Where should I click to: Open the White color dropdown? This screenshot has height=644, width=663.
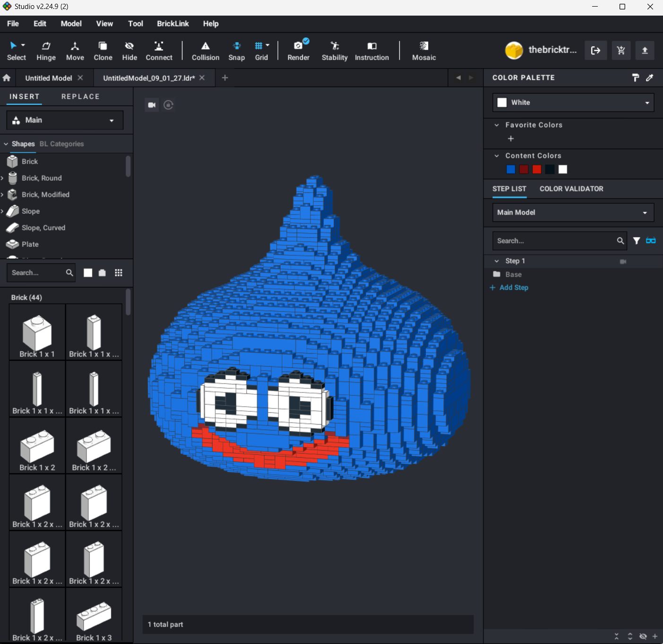(x=573, y=103)
